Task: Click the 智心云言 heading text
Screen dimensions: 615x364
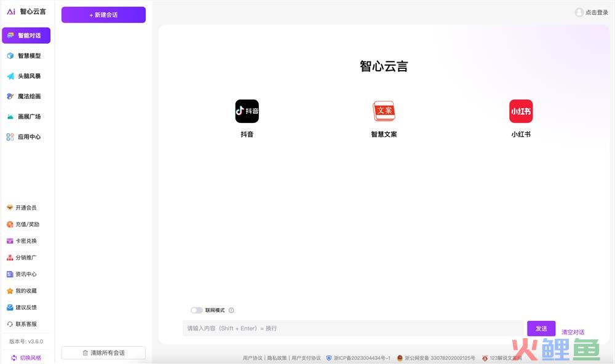Action: (384, 66)
